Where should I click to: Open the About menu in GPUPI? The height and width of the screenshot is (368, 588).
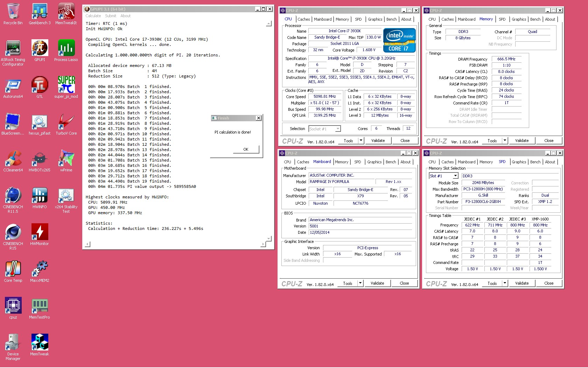point(125,16)
